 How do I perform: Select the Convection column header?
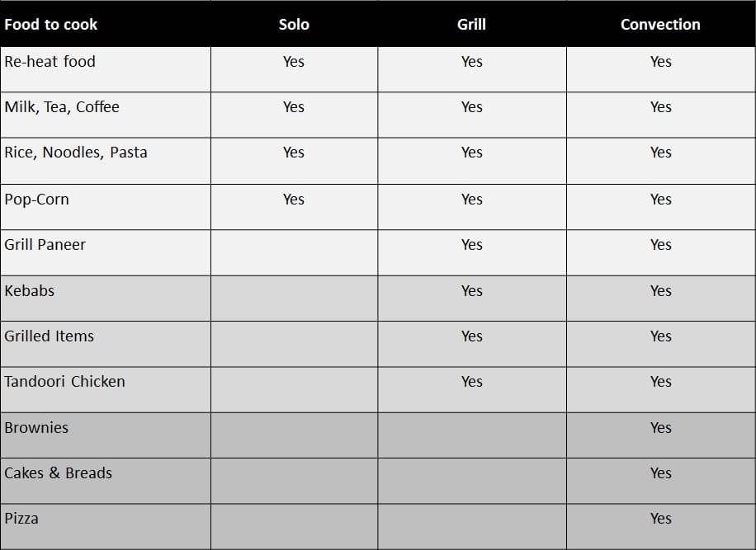click(x=661, y=24)
